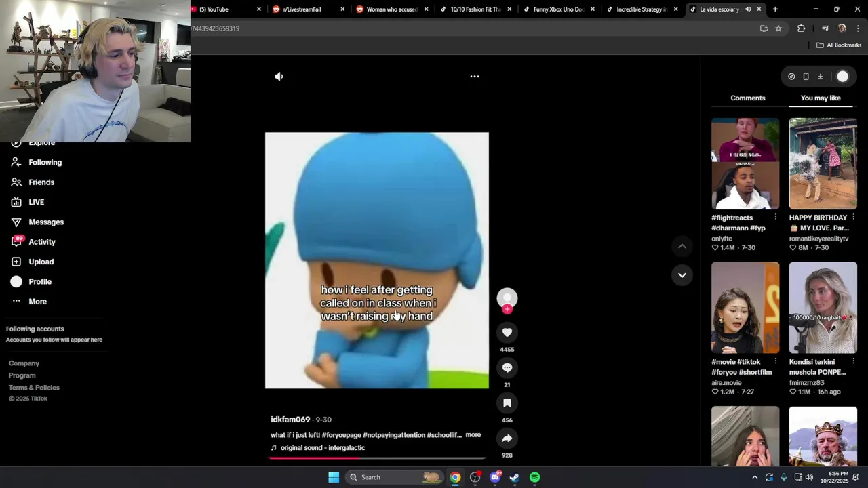Switch to the 10/10 Fashion Fit tab
Screen dimensions: 868x488
point(475,9)
